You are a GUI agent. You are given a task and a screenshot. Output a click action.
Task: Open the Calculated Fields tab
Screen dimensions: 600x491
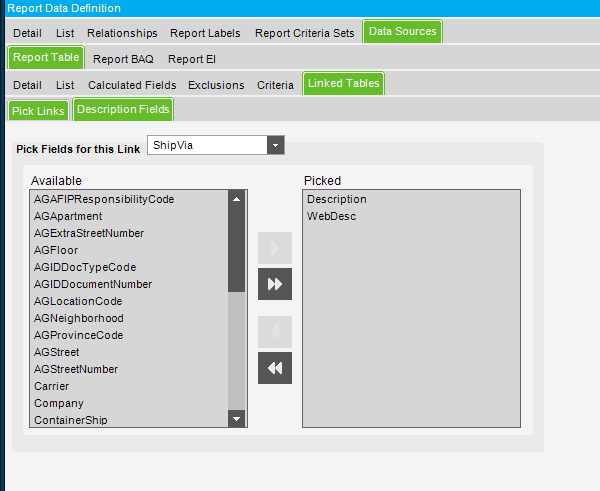click(132, 85)
